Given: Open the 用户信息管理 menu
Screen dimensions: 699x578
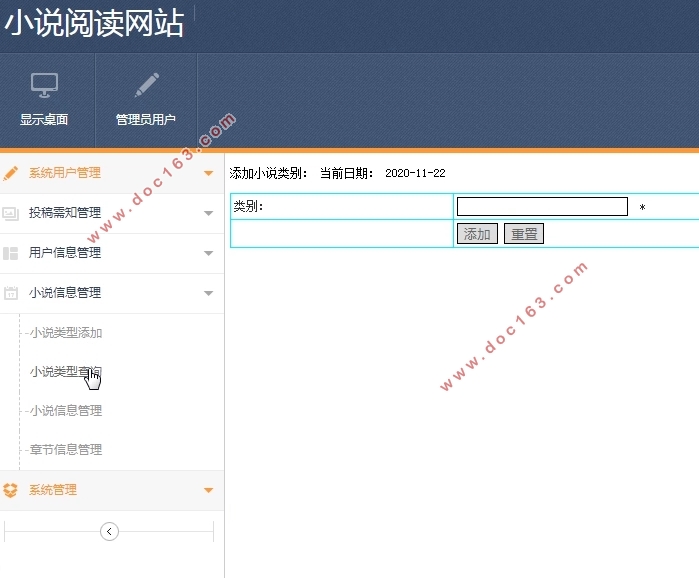Looking at the screenshot, I should click(112, 254).
